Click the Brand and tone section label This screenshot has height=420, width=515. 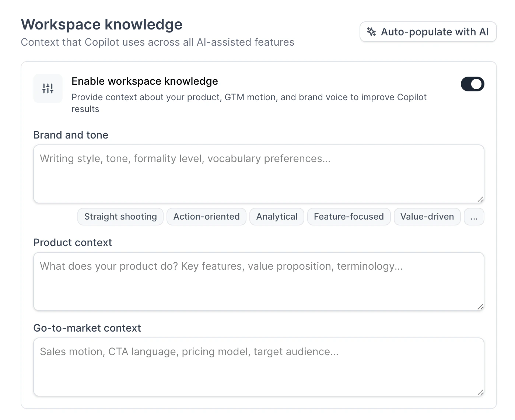[71, 135]
